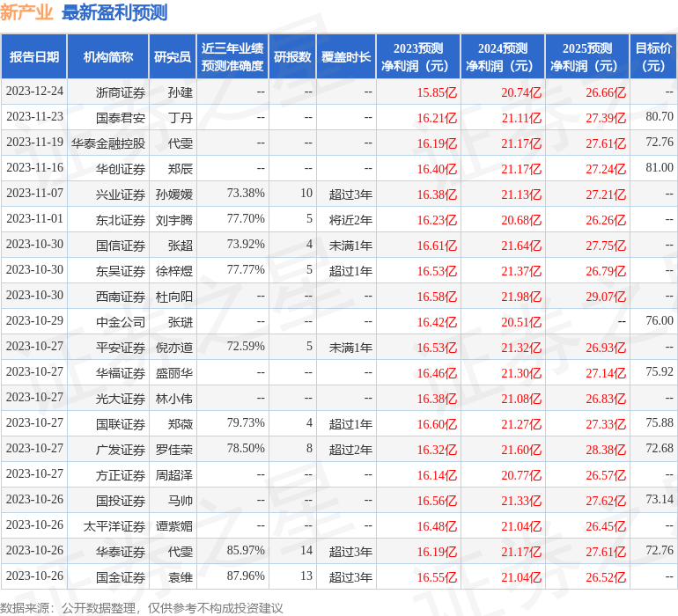Click the 新产业 stock name title

click(x=26, y=12)
